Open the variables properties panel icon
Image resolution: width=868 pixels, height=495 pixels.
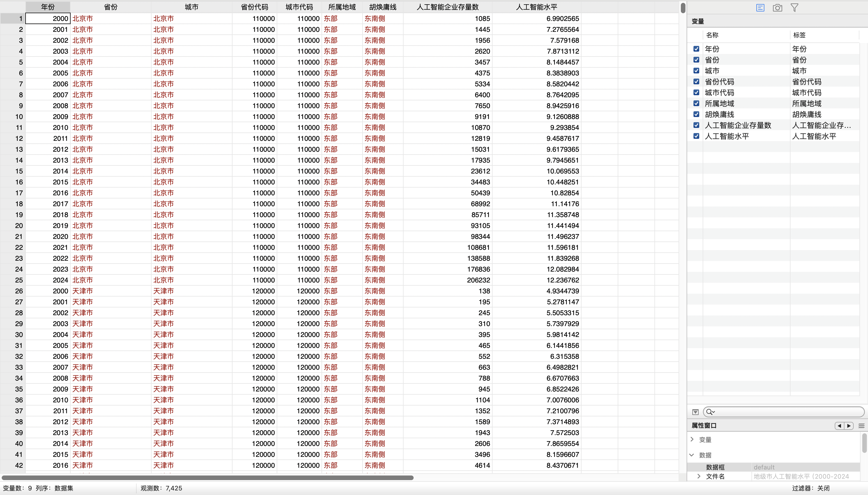pos(760,8)
